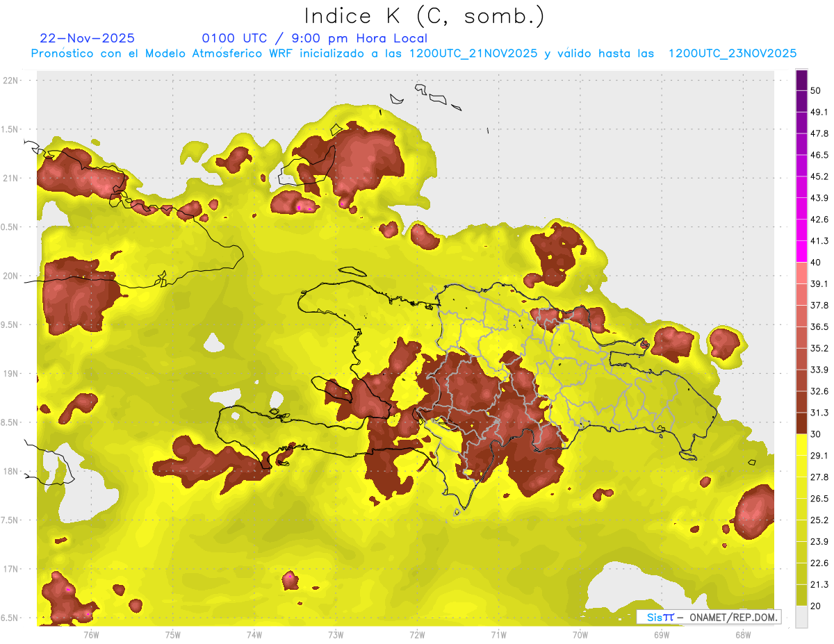834x644 pixels.
Task: Click the colorbar value "22.6"
Action: coord(819,563)
